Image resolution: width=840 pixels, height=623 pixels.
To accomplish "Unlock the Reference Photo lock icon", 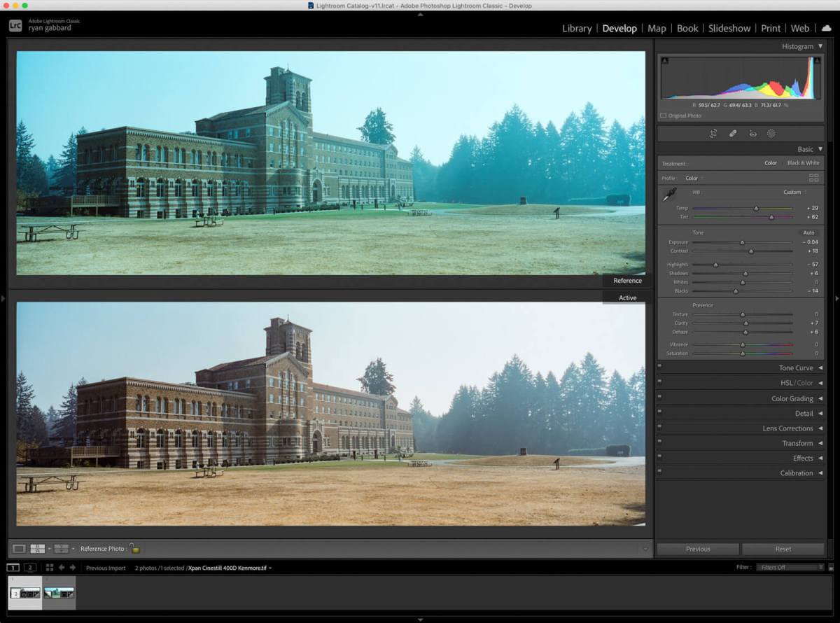I will tap(134, 549).
